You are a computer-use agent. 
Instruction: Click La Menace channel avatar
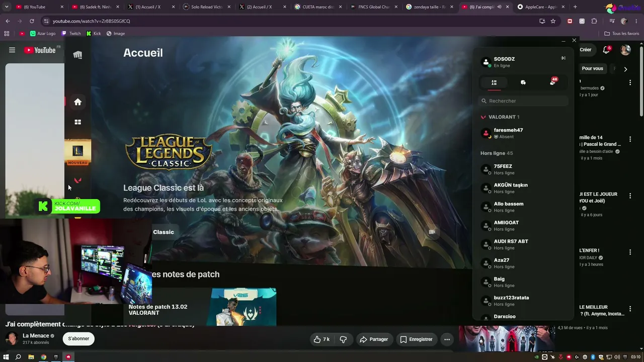12,339
